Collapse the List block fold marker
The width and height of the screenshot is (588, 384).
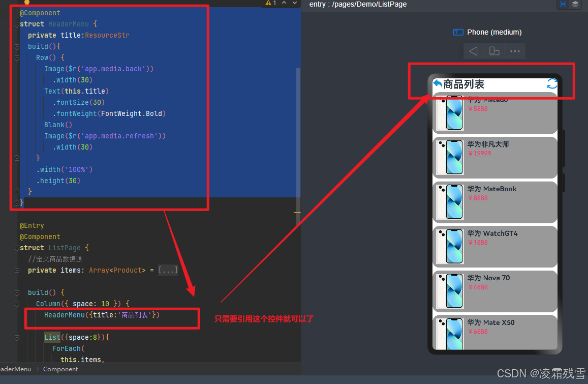(17, 337)
